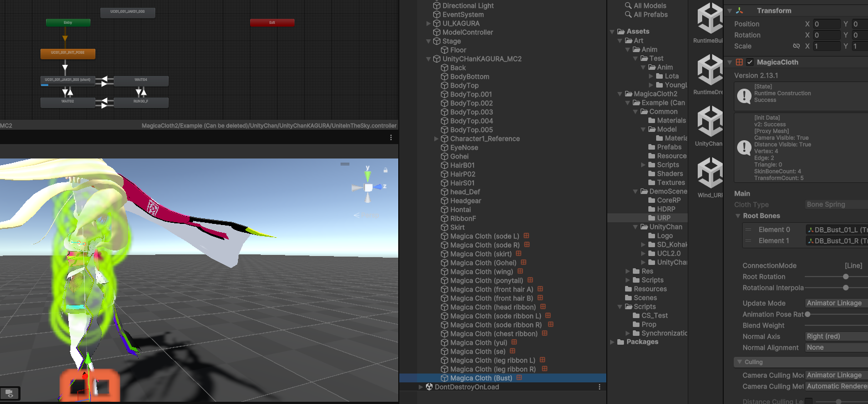Screen dimensions: 868x404
Task: Click the state warning bubble icon of Runtime Construction
Action: pos(744,96)
